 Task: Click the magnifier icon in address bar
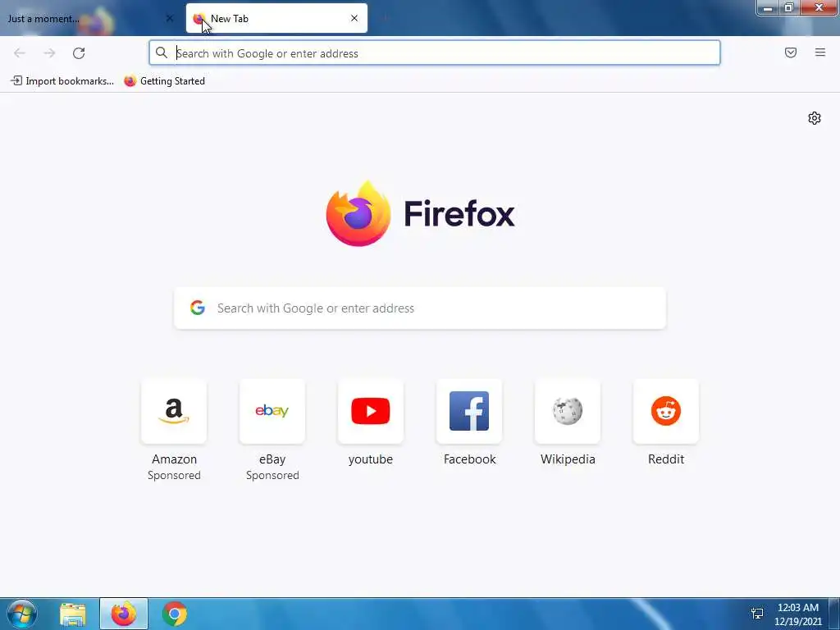point(162,52)
